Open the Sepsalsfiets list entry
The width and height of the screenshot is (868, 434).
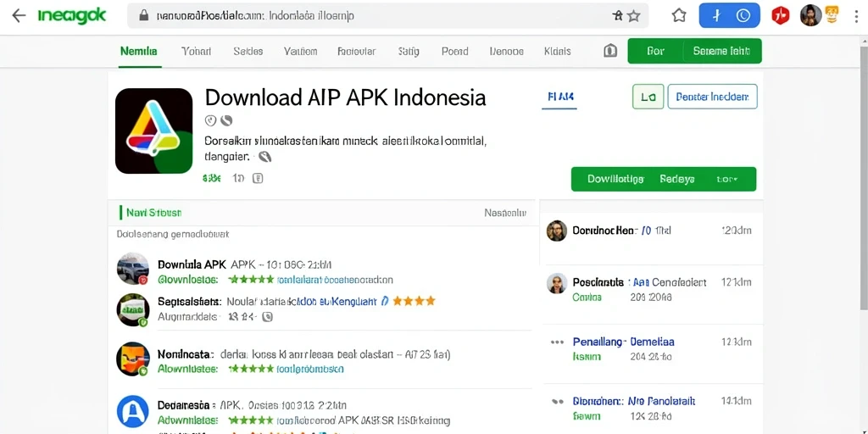[x=324, y=309]
